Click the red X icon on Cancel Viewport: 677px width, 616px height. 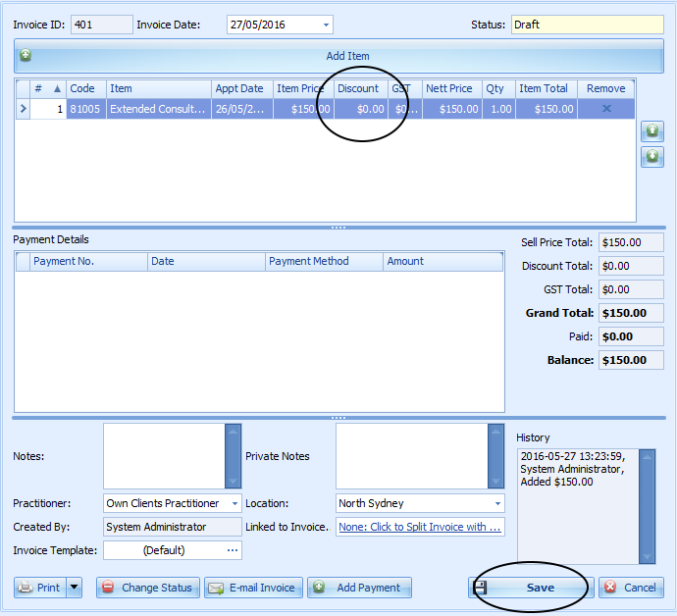click(610, 587)
